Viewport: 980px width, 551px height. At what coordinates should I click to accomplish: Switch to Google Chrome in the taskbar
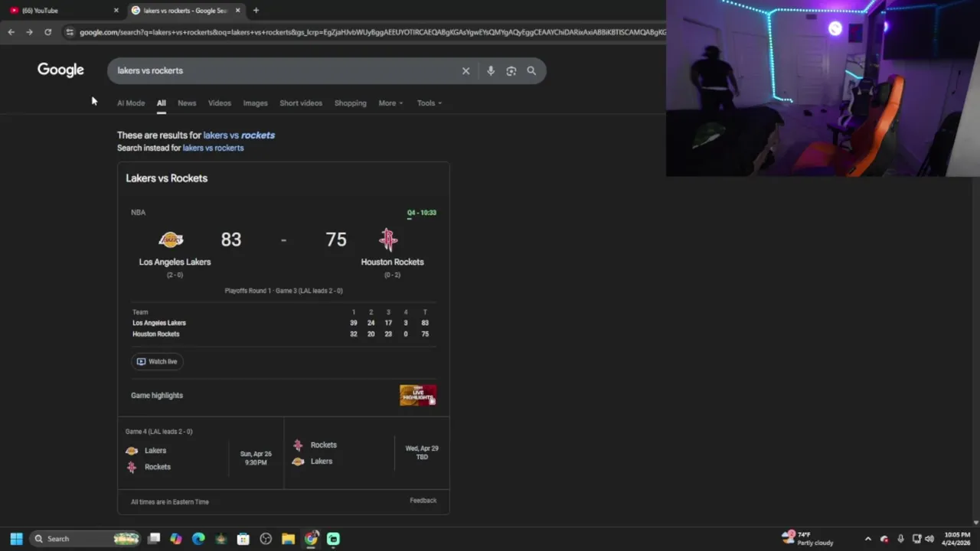pyautogui.click(x=311, y=539)
